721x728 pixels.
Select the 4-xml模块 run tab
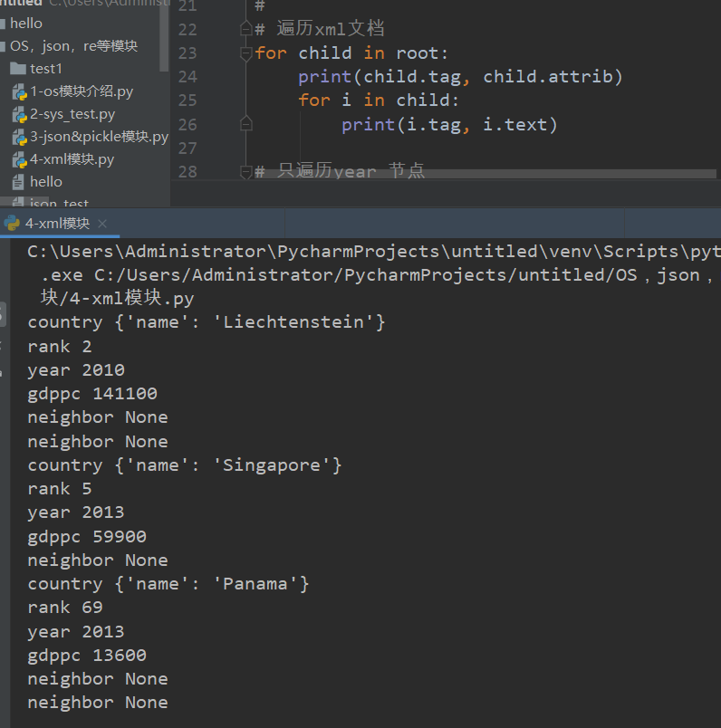pyautogui.click(x=57, y=224)
